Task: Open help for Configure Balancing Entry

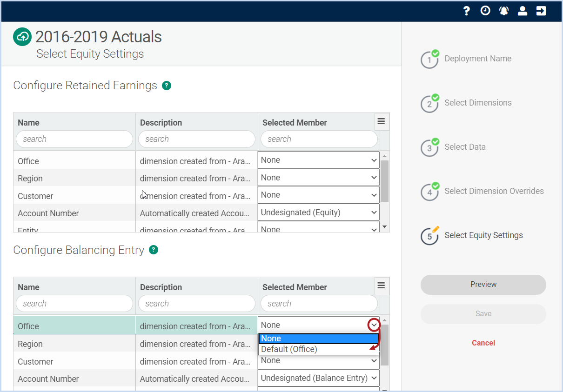Action: coord(154,250)
